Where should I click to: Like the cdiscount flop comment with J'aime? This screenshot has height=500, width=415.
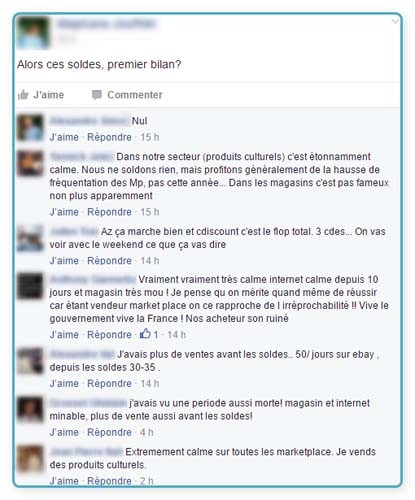64,260
